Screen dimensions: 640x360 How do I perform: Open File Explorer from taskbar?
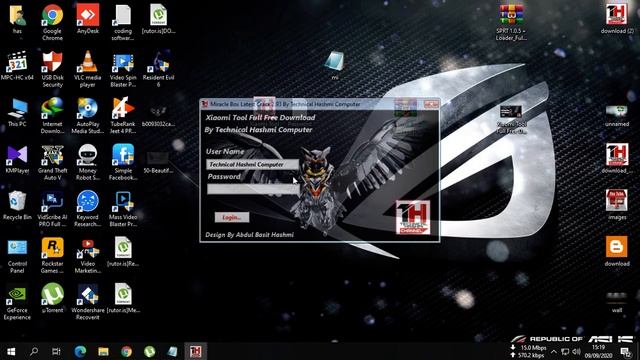coord(103,351)
